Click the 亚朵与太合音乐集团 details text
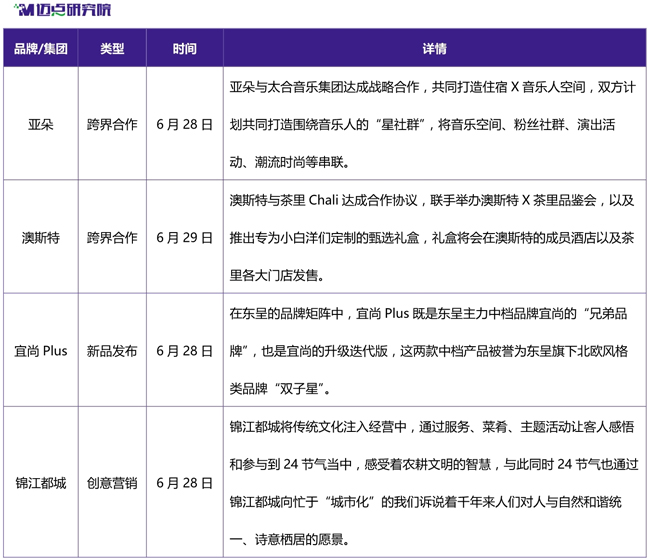This screenshot has width=650, height=560. 434,124
